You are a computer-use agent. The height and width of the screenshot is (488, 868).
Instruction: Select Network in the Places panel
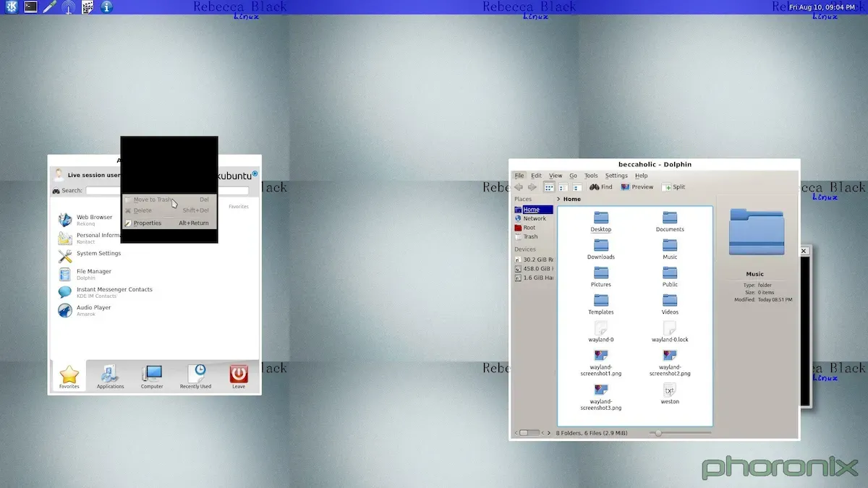tap(534, 218)
